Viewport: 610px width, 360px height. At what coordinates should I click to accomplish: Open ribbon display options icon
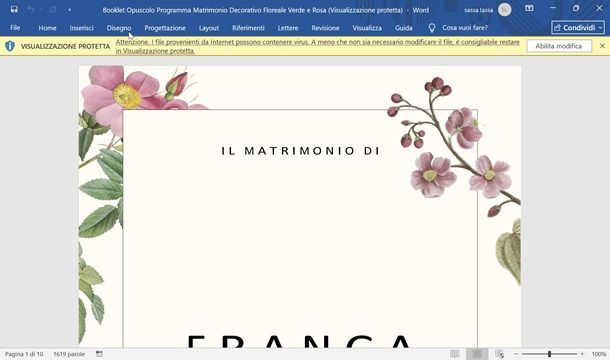pos(529,8)
